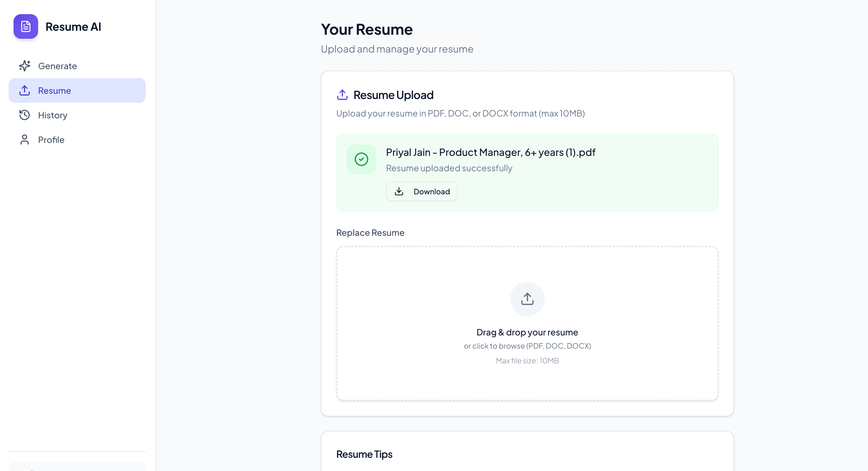Screen dimensions: 868x471
Task: Download the uploaded resume PDF
Action: tap(421, 191)
